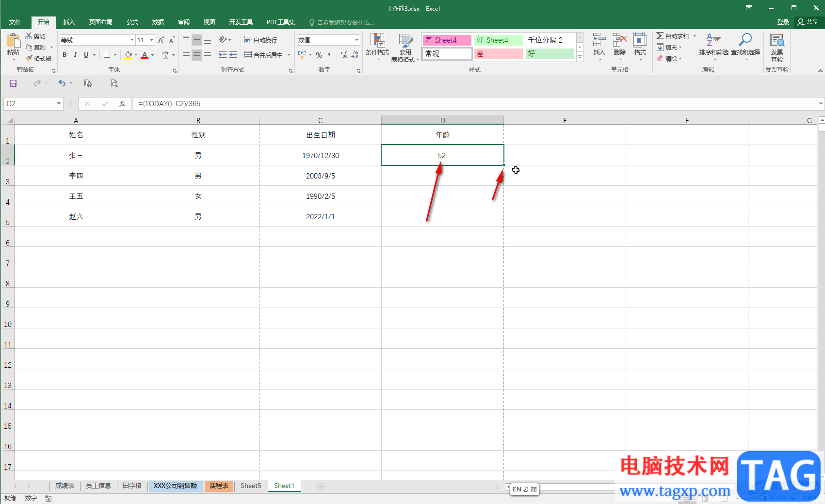Click the AutoSum (自动求和) sigma icon

tap(660, 36)
